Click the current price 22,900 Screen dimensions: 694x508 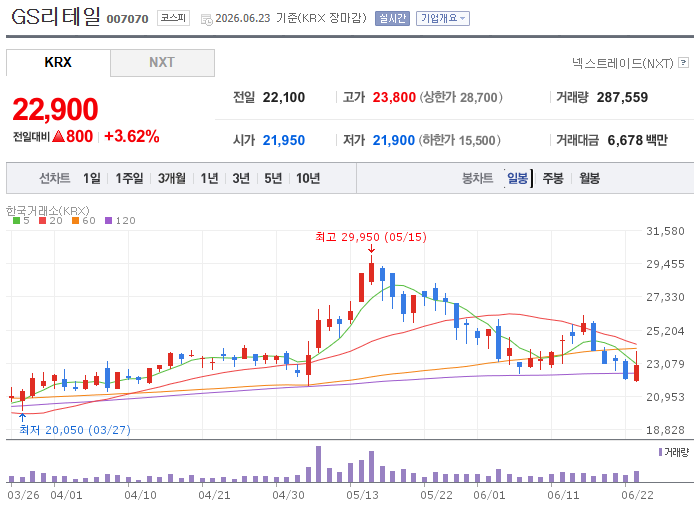pos(55,109)
